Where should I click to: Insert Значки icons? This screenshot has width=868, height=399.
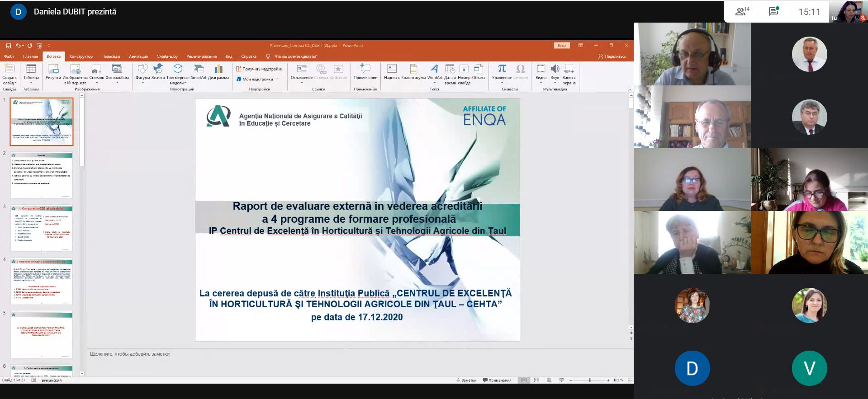point(158,72)
